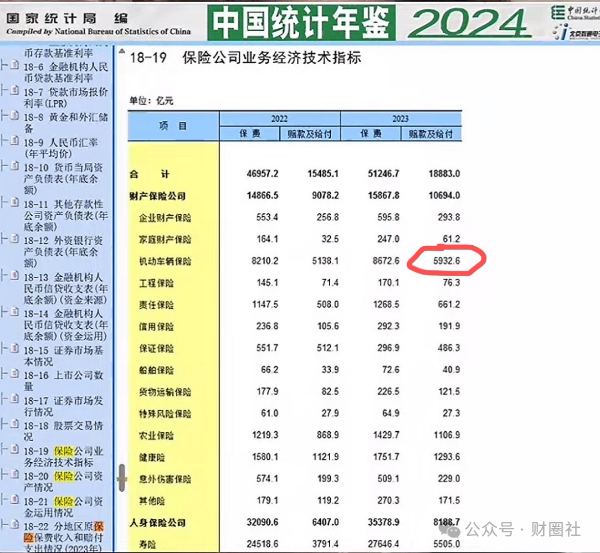
Task: Click the value 5932.6 in 机动车辆保险 row
Action: click(447, 261)
